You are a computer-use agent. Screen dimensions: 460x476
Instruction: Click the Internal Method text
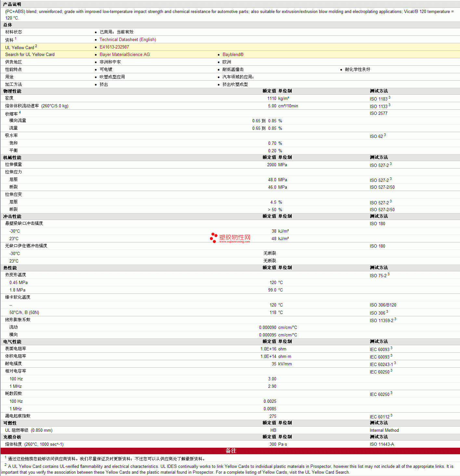384,430
